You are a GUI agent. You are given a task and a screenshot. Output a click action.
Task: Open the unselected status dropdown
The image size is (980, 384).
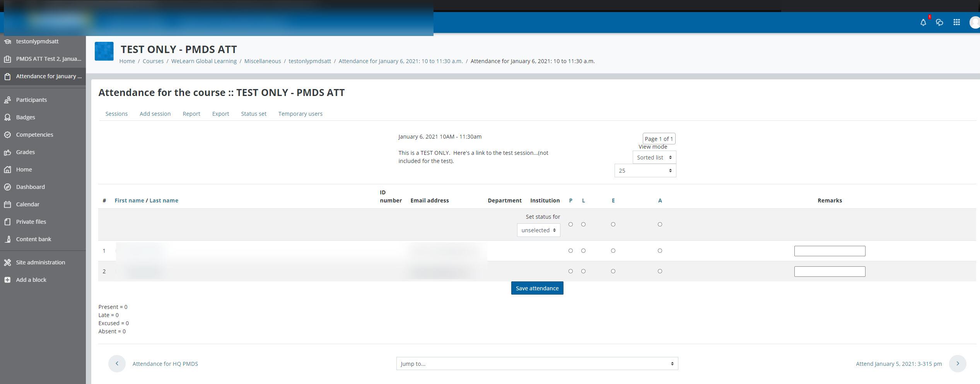coord(538,230)
